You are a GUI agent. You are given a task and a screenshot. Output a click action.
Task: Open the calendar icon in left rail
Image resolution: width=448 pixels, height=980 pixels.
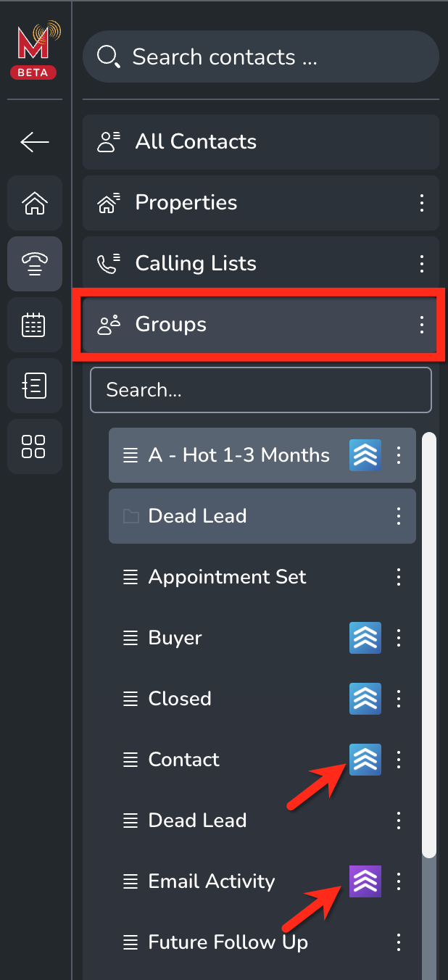[35, 325]
